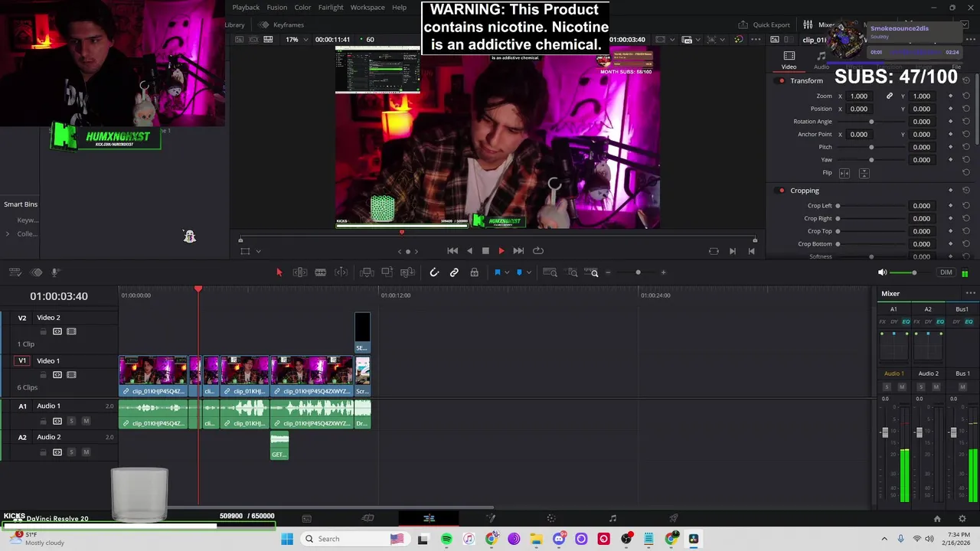The height and width of the screenshot is (551, 980).
Task: Open the marker color dropdown arrow
Action: click(x=528, y=272)
